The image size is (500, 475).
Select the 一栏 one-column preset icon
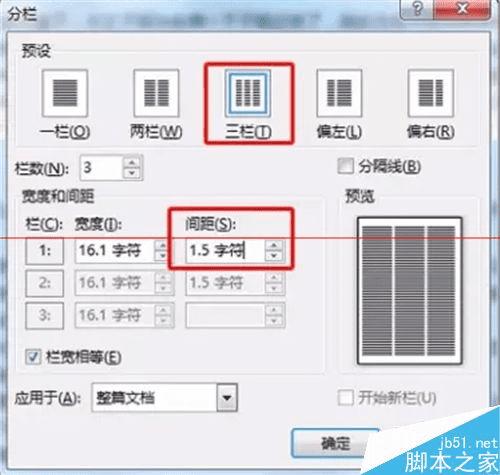[65, 93]
